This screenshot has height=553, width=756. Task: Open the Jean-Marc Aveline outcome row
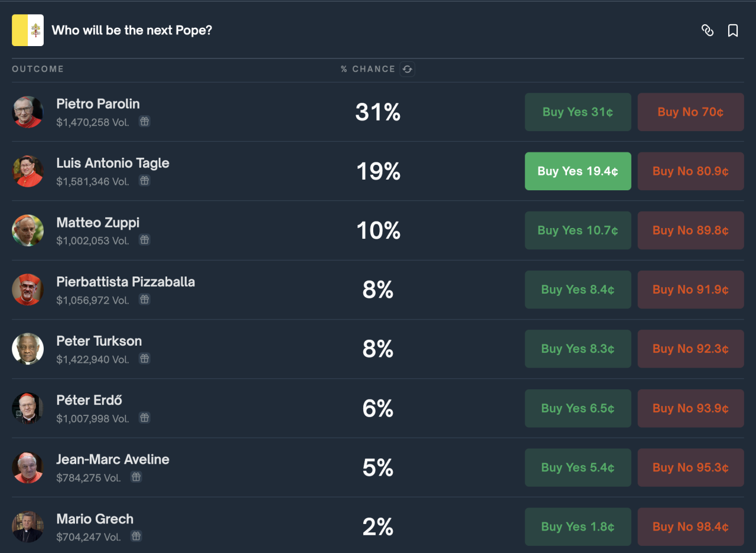[378, 467]
